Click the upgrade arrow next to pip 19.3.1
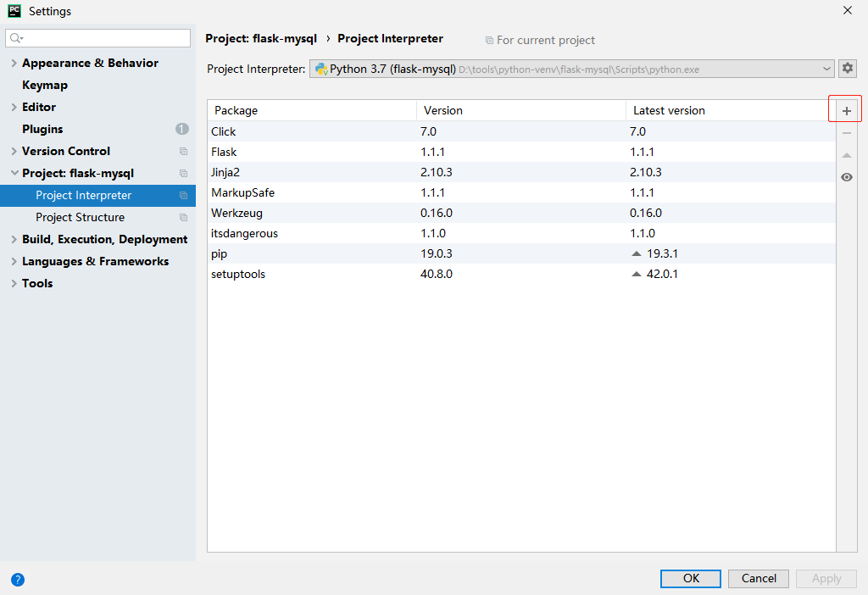The width and height of the screenshot is (868, 595). point(637,253)
